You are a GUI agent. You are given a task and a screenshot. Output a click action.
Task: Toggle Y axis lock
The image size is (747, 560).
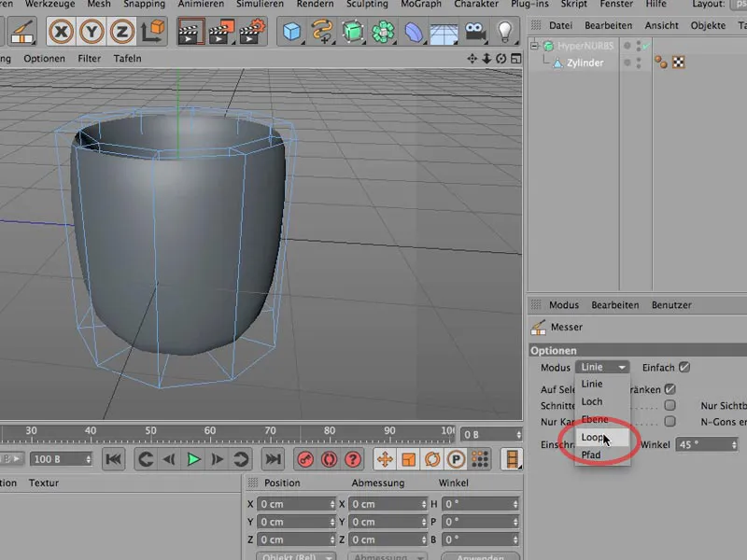[x=92, y=32]
